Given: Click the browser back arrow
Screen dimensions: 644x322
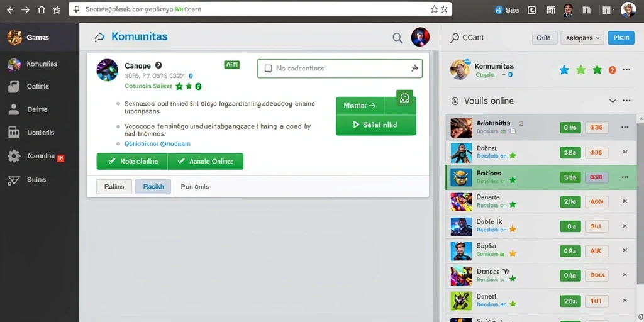Looking at the screenshot, I should [x=10, y=10].
